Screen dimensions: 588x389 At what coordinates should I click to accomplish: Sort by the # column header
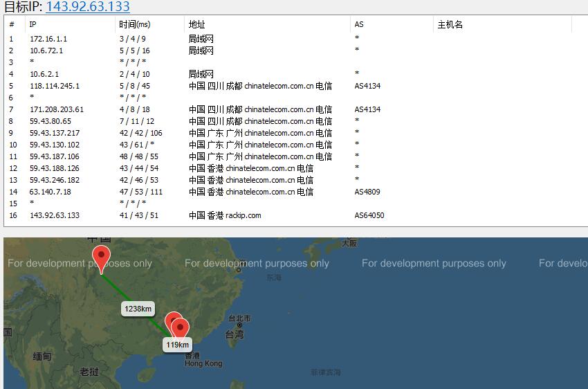pos(15,24)
